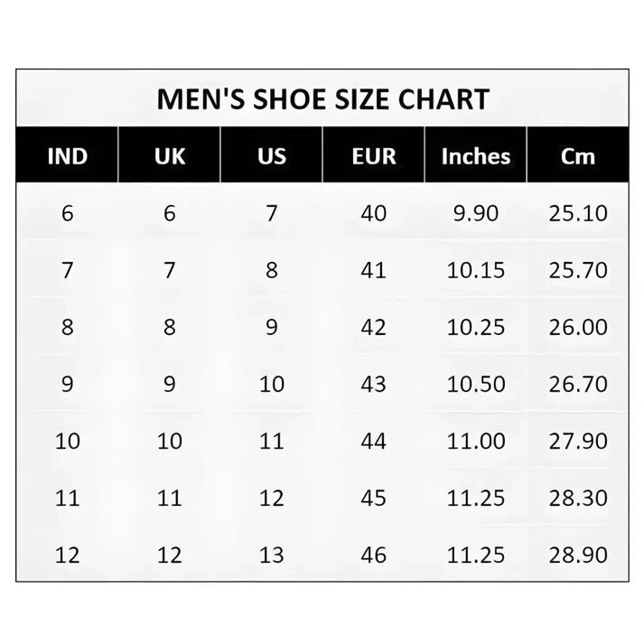Click the 26.70 cm value
This screenshot has width=644, height=644.
[578, 385]
